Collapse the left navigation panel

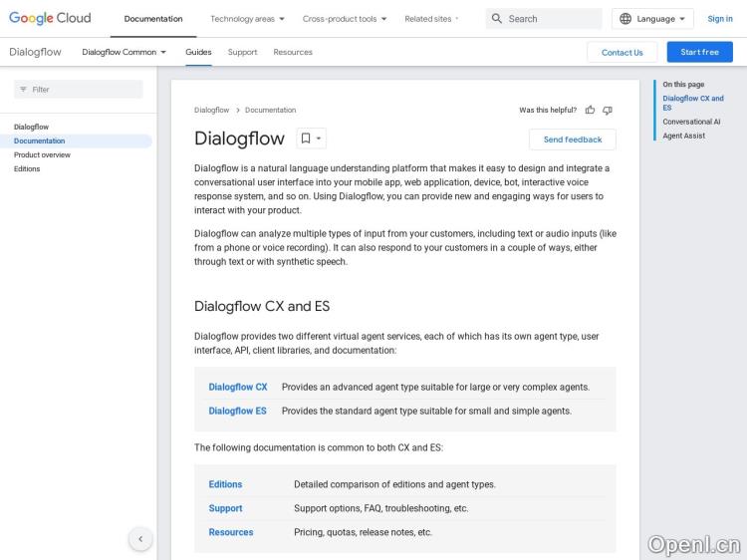[x=140, y=539]
